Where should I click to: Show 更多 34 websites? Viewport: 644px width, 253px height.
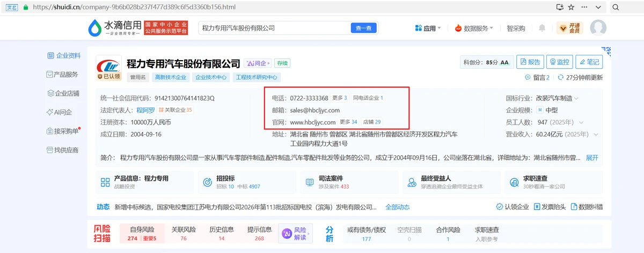tap(348, 122)
